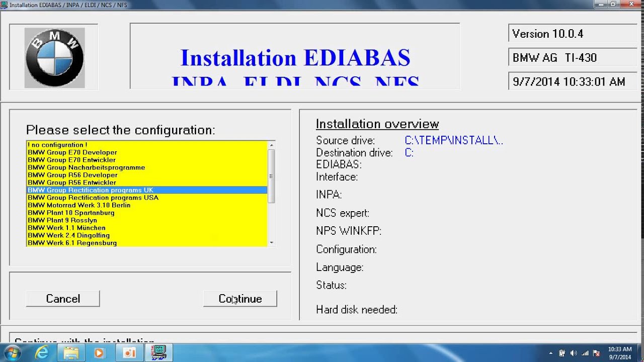The width and height of the screenshot is (644, 362).
Task: Open Internet Explorer from the taskbar
Action: coord(42,353)
